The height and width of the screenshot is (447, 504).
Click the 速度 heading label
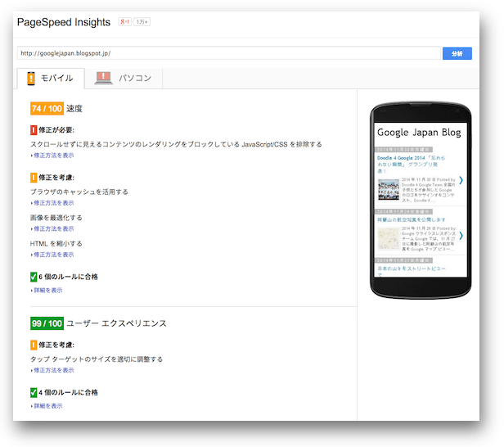point(74,109)
